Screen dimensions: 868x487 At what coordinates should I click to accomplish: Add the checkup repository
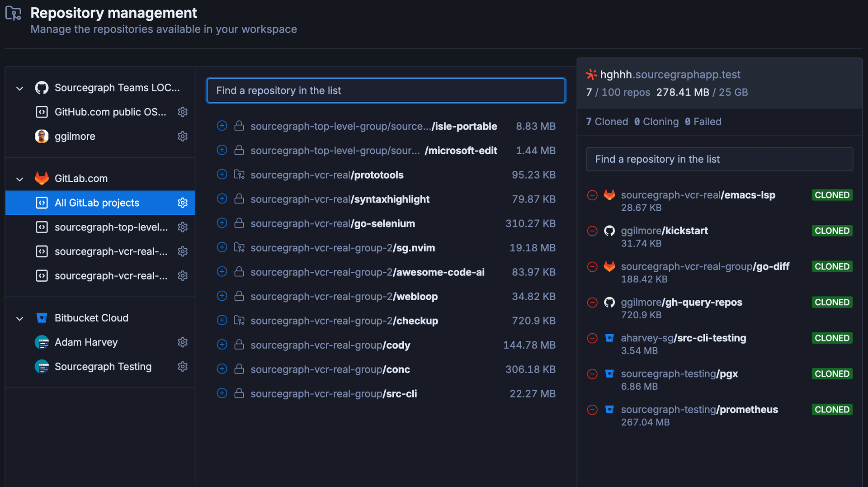pyautogui.click(x=222, y=321)
